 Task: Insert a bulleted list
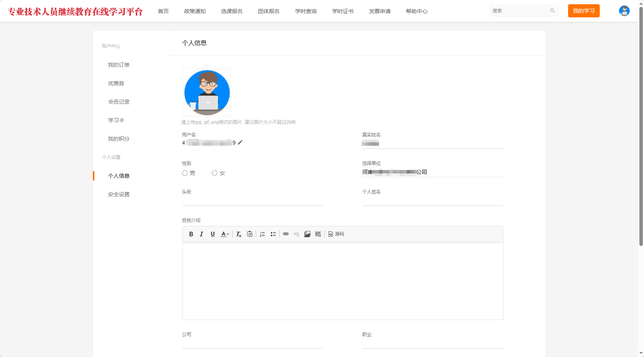[x=273, y=234]
